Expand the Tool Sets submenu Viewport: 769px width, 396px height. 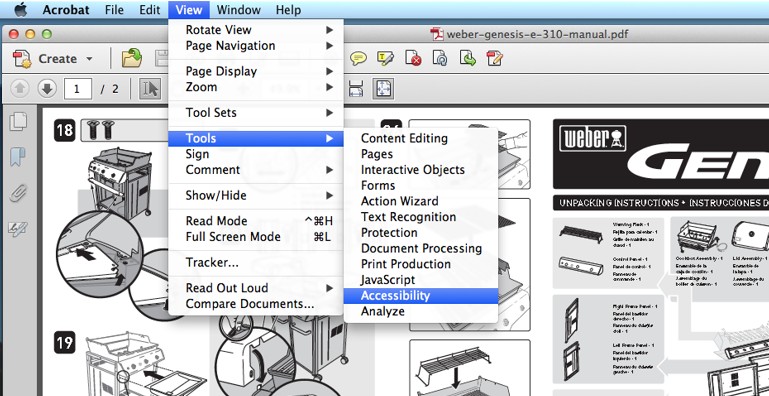coord(256,112)
